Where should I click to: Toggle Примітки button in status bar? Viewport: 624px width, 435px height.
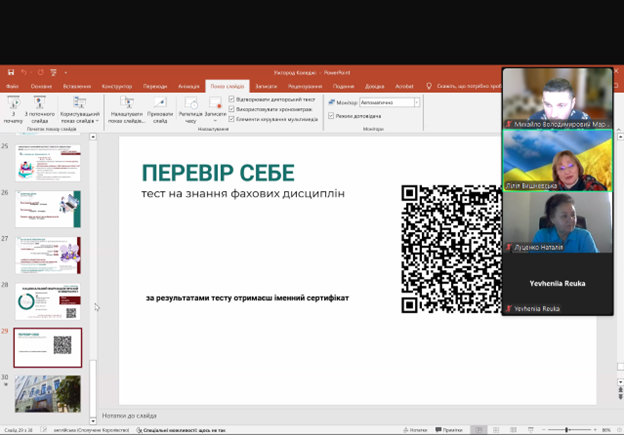click(x=448, y=430)
